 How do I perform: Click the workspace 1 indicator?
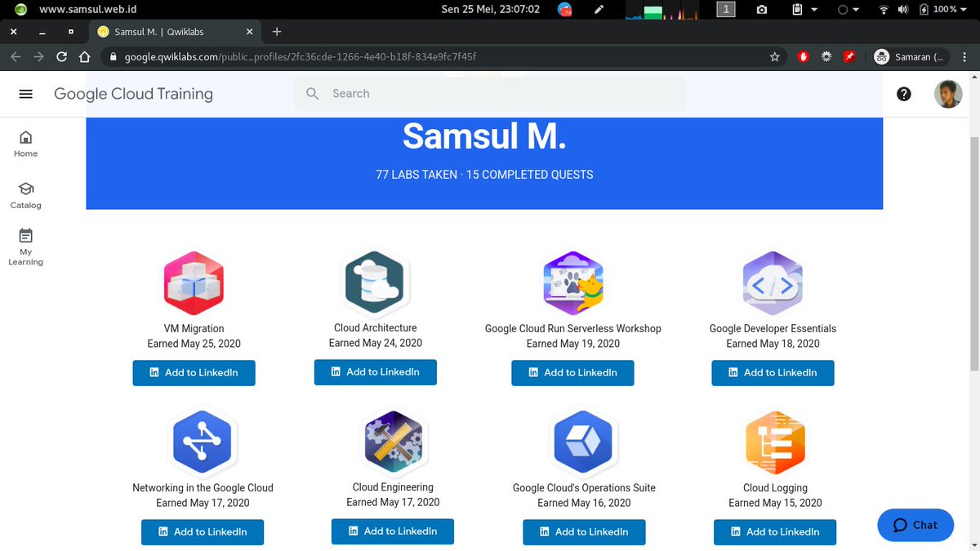[726, 10]
